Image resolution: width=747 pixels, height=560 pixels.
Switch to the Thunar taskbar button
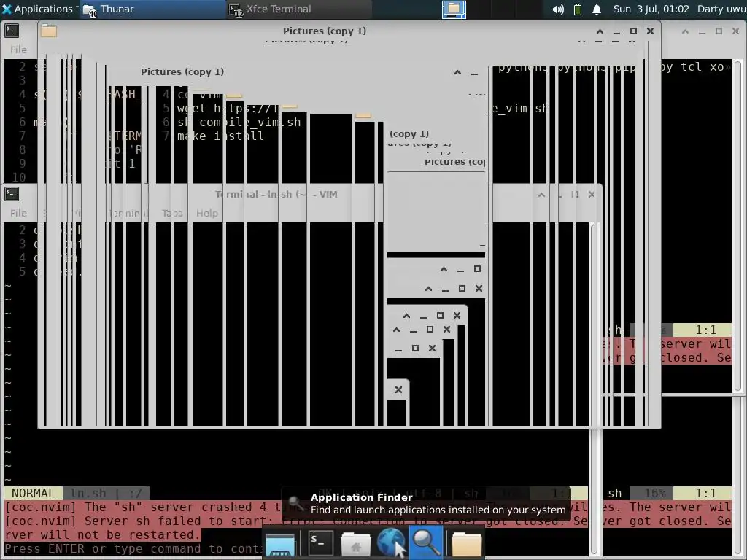coord(153,9)
